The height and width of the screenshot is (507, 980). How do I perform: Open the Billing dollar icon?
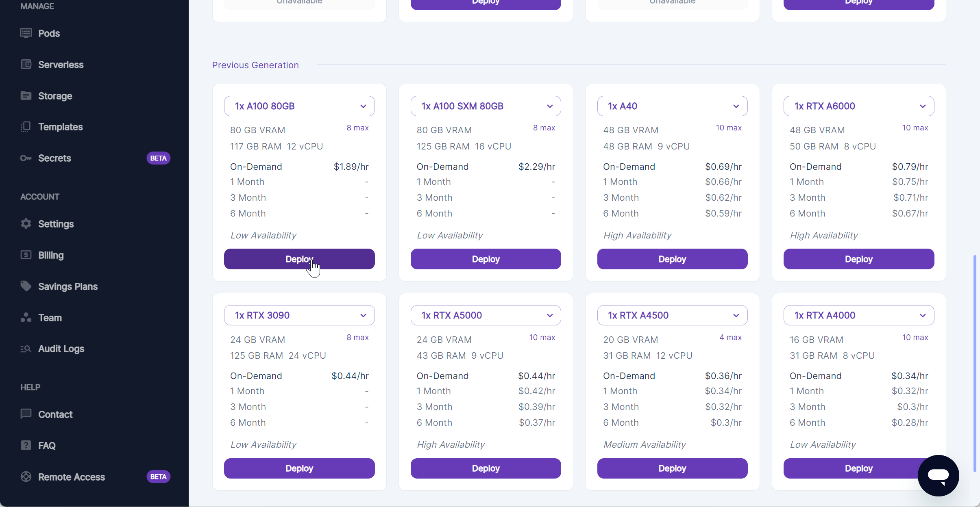26,255
